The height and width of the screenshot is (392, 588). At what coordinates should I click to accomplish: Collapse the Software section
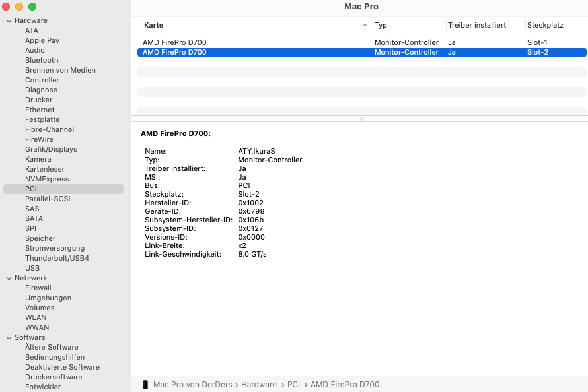9,338
